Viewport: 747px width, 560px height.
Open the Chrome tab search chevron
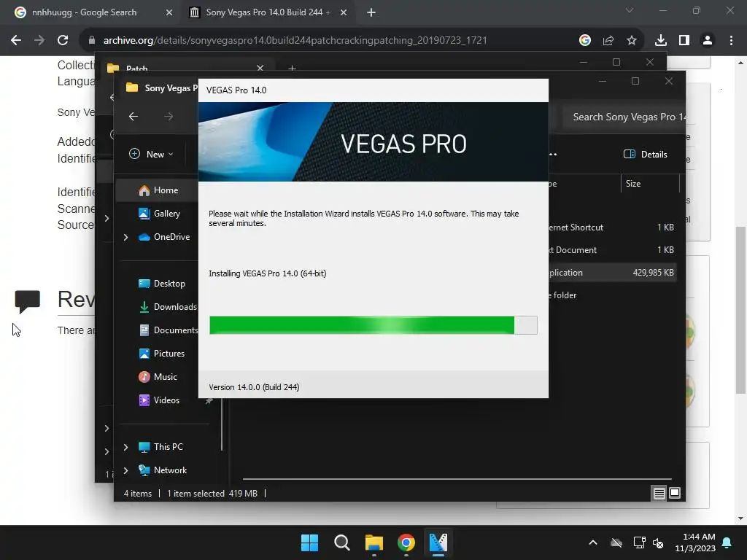630,10
